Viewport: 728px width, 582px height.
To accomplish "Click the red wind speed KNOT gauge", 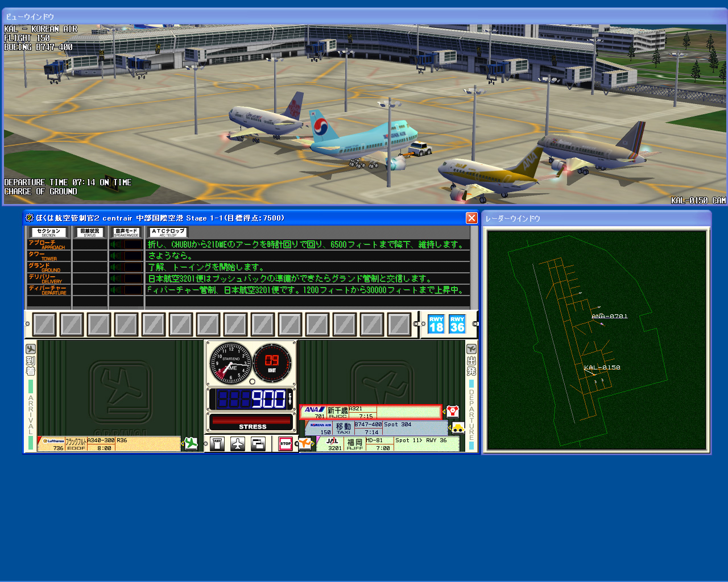I will click(272, 363).
